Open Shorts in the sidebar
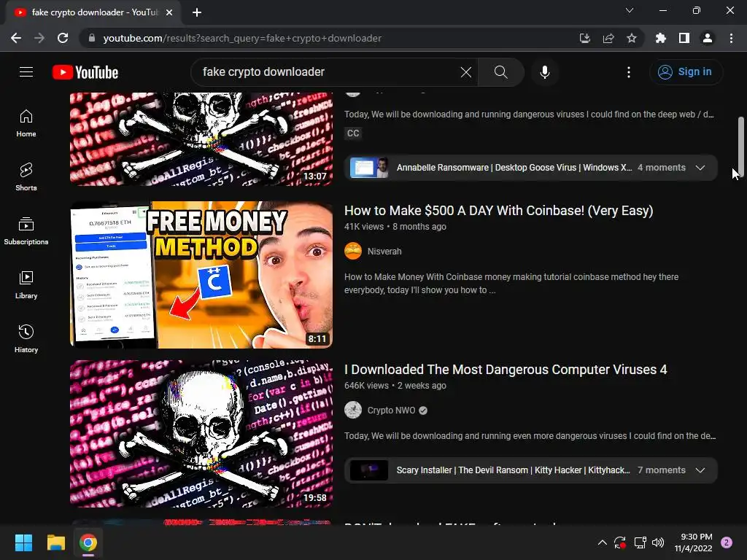The width and height of the screenshot is (747, 560). tap(26, 177)
